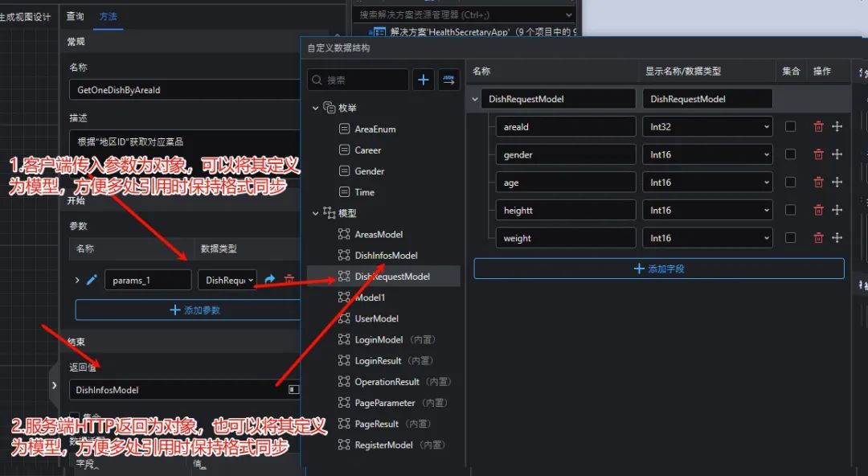
Task: Click the trash icon beside the params_1 parameter
Action: (x=289, y=279)
